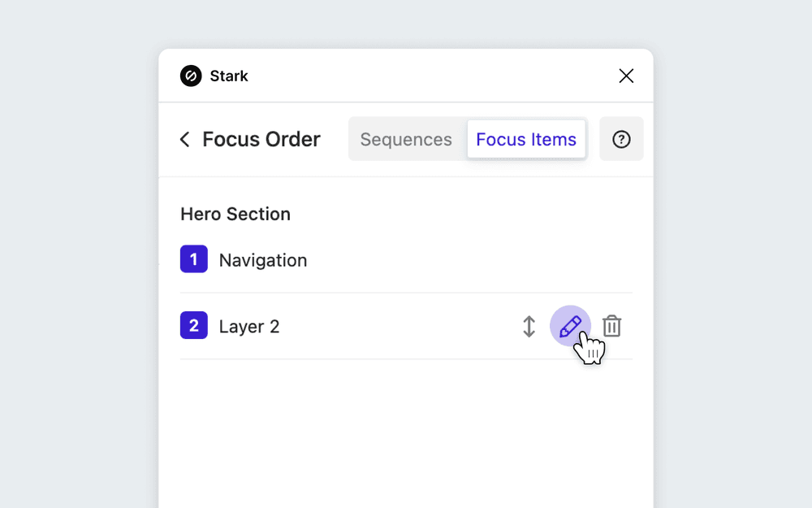
Task: Click the number 1 badge beside Navigation
Action: [x=193, y=259]
